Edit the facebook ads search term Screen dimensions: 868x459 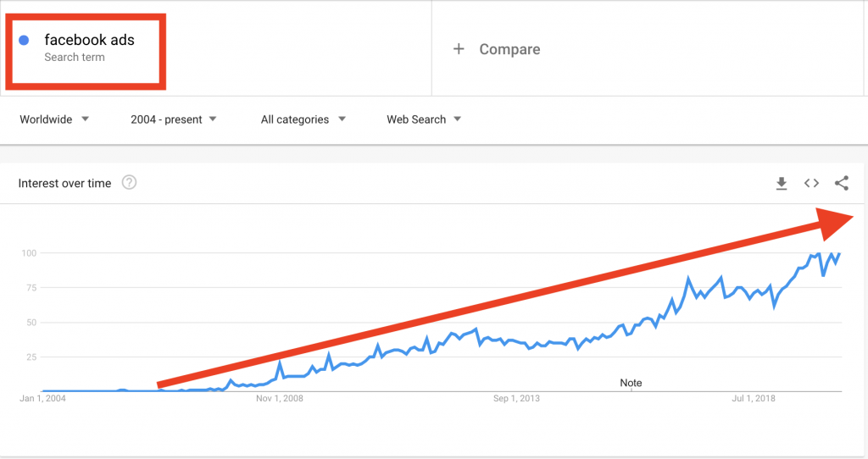point(89,40)
